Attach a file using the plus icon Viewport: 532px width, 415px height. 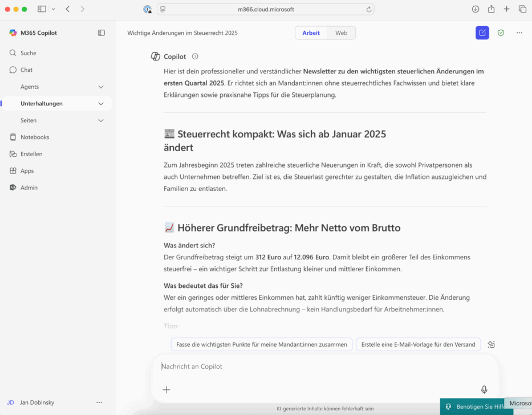click(x=166, y=389)
